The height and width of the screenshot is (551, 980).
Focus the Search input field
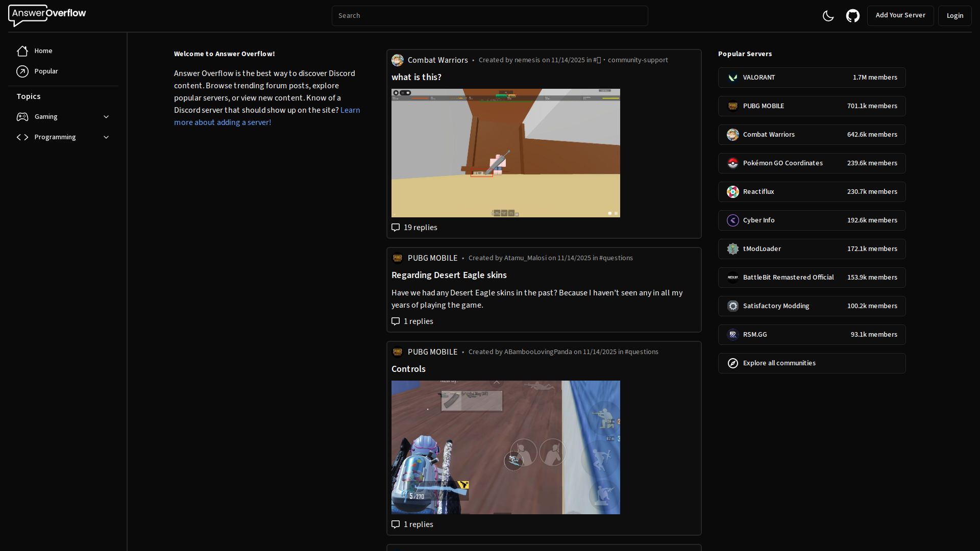tap(489, 16)
